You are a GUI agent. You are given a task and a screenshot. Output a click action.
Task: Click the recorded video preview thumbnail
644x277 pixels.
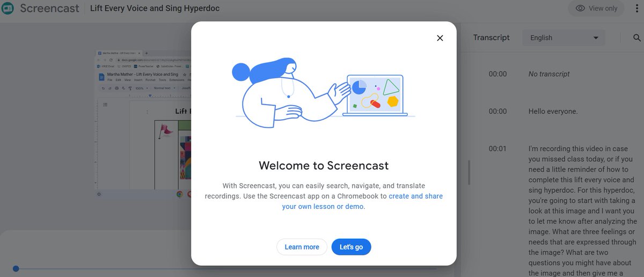[144, 124]
